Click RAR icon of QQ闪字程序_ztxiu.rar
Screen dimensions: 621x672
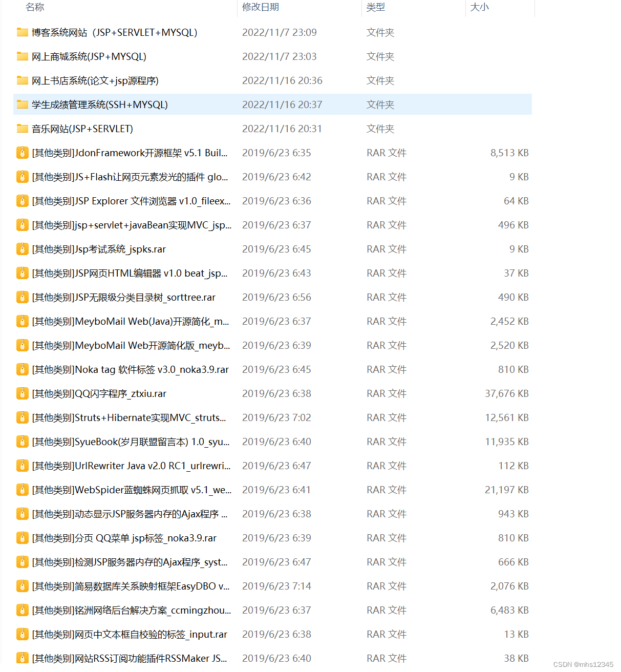[23, 393]
